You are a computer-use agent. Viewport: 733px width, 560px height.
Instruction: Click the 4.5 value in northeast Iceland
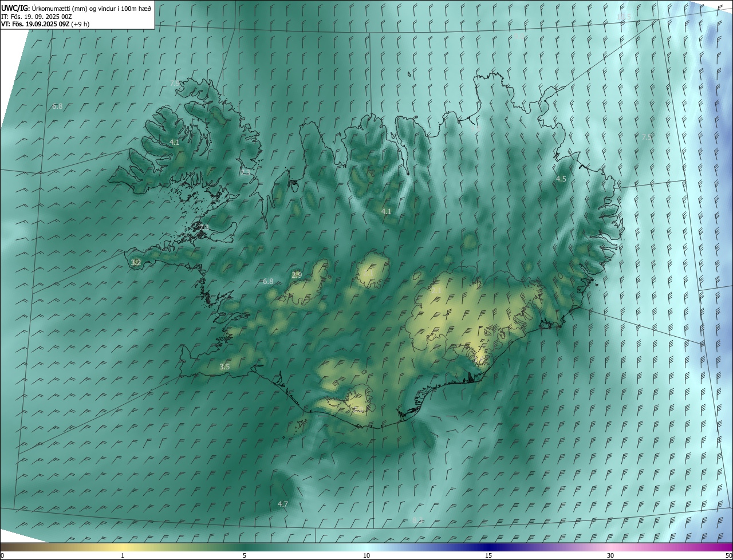[x=561, y=179]
